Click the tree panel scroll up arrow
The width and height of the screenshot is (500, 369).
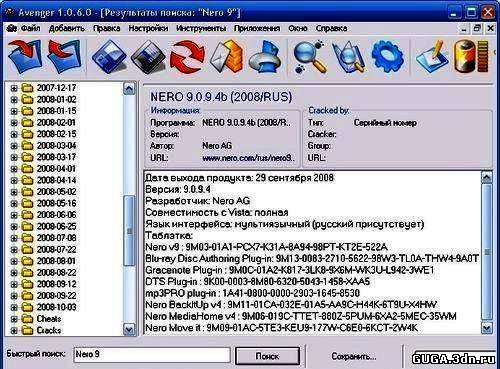129,89
